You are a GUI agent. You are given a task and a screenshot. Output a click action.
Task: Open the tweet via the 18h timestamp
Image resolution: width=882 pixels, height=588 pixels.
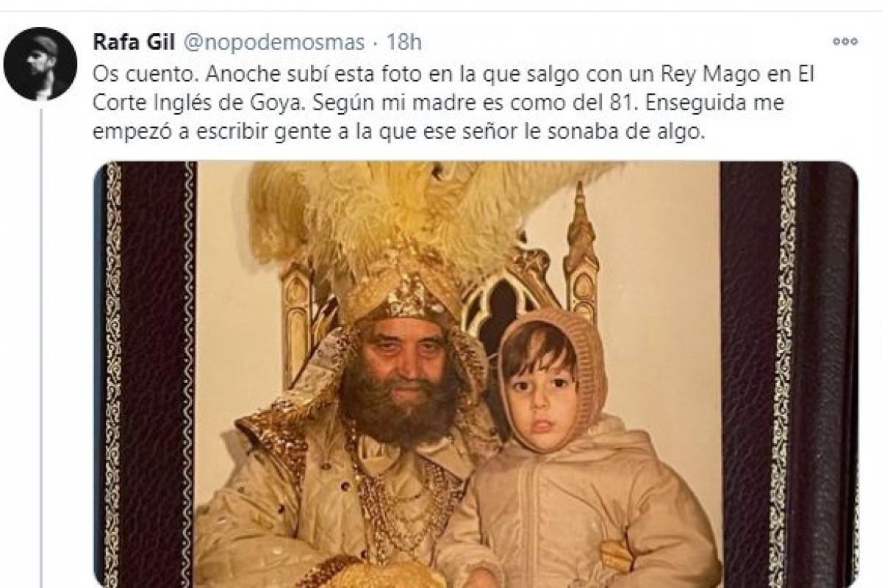(404, 43)
